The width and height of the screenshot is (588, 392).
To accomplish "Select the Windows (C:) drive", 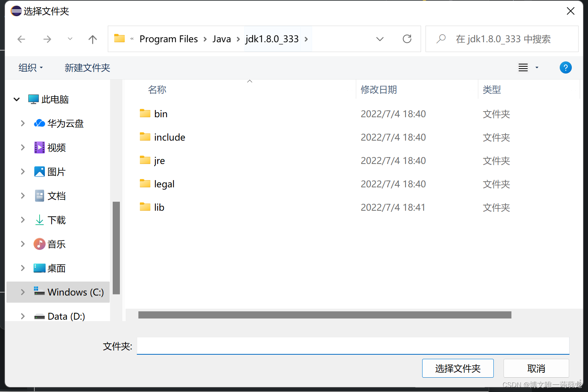I will [x=69, y=292].
